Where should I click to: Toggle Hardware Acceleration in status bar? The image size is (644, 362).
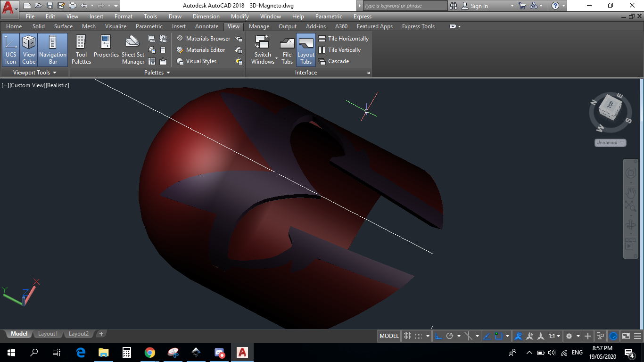tap(613, 336)
